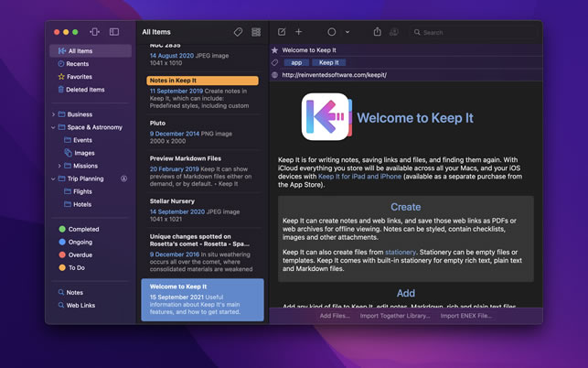This screenshot has width=588, height=368.
Task: Collapse the Trip Planning folder chevron
Action: click(x=53, y=179)
